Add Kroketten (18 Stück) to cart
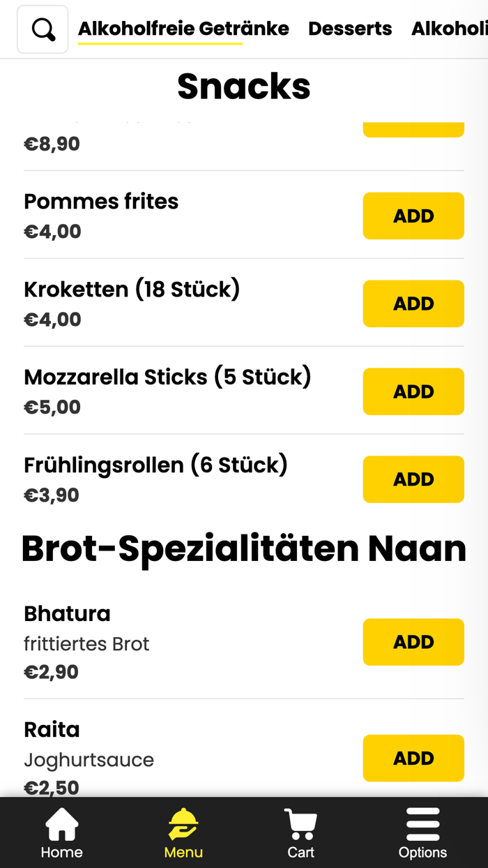This screenshot has width=488, height=868. (413, 304)
